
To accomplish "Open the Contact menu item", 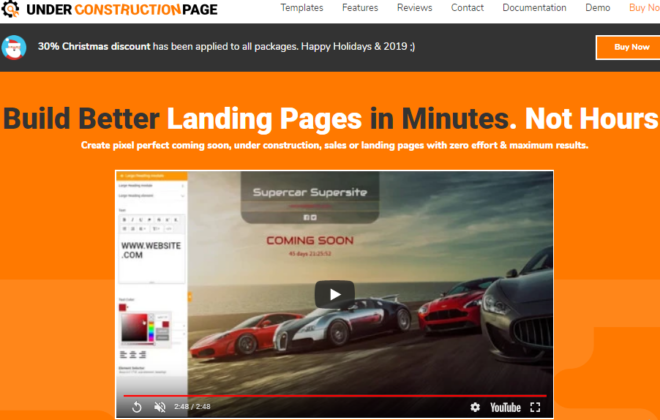I will pos(467,8).
